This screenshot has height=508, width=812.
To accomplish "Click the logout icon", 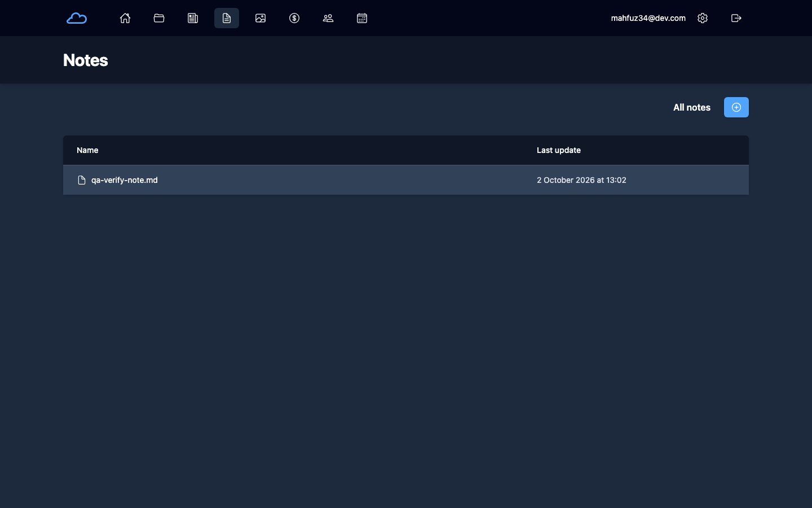I will point(736,18).
